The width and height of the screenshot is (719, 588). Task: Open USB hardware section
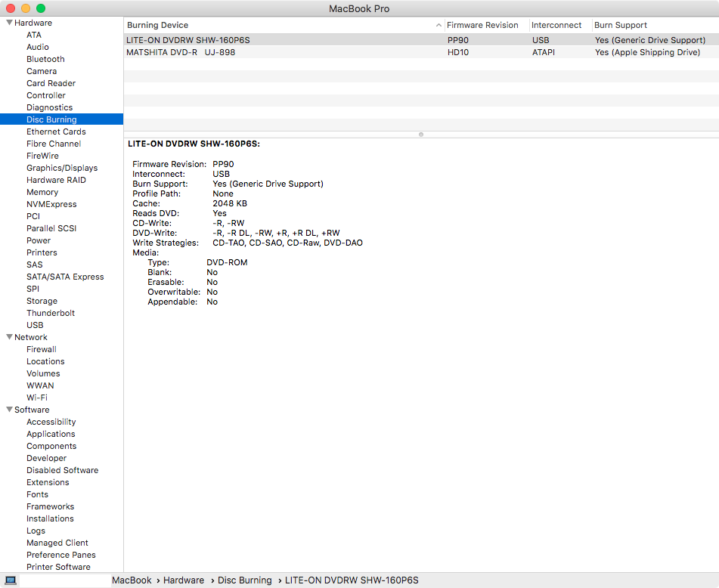click(x=35, y=325)
